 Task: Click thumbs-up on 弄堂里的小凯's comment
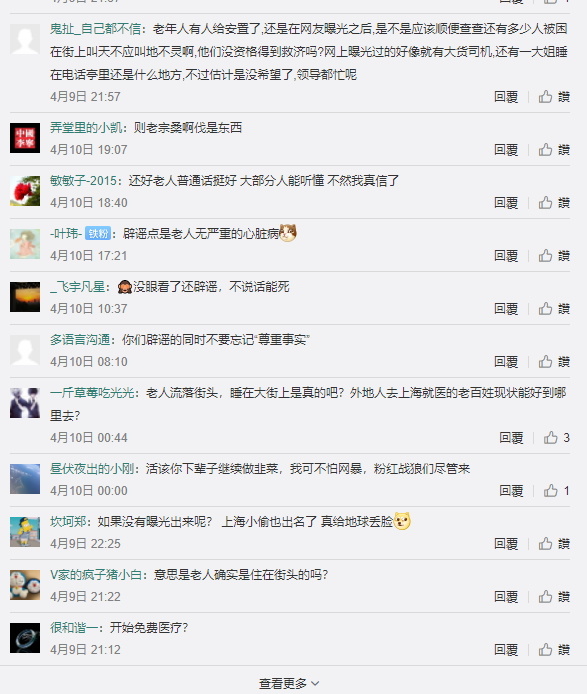pos(554,150)
